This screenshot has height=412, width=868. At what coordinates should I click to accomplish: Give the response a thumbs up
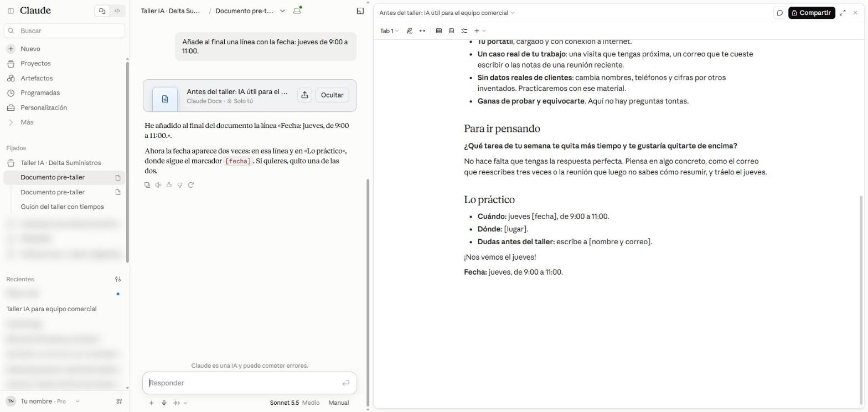click(x=169, y=185)
